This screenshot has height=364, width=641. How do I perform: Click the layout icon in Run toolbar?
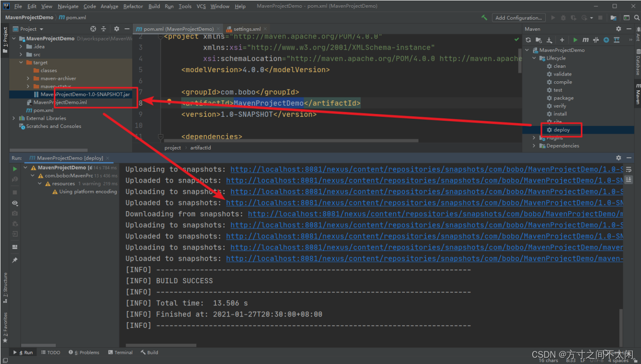(x=15, y=247)
